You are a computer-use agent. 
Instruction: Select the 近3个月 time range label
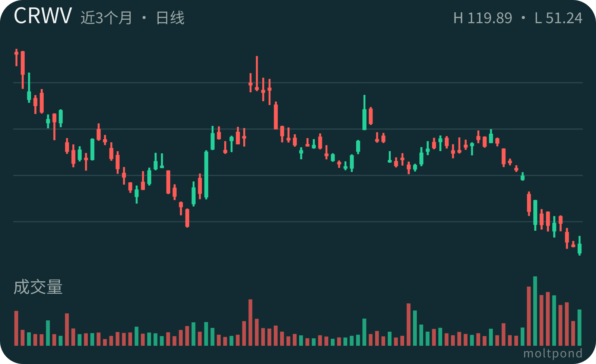[107, 18]
